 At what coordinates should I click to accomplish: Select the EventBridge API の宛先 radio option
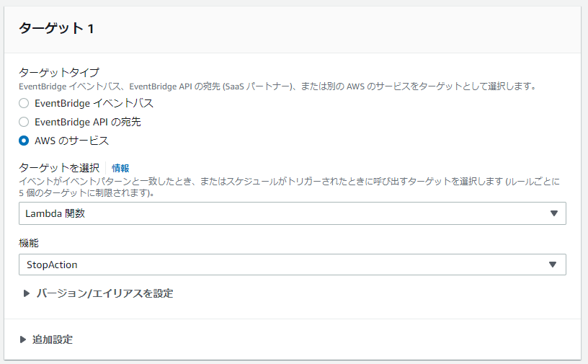(x=24, y=122)
